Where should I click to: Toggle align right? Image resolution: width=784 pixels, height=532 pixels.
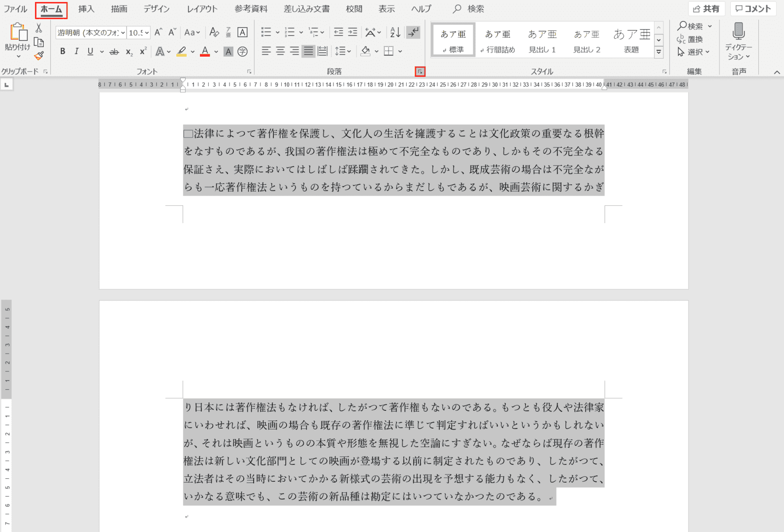[294, 51]
